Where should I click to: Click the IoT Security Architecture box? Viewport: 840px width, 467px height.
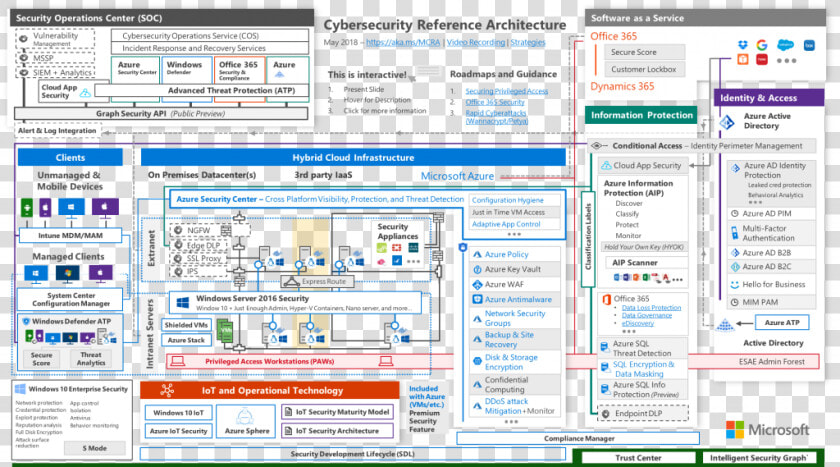coord(338,431)
